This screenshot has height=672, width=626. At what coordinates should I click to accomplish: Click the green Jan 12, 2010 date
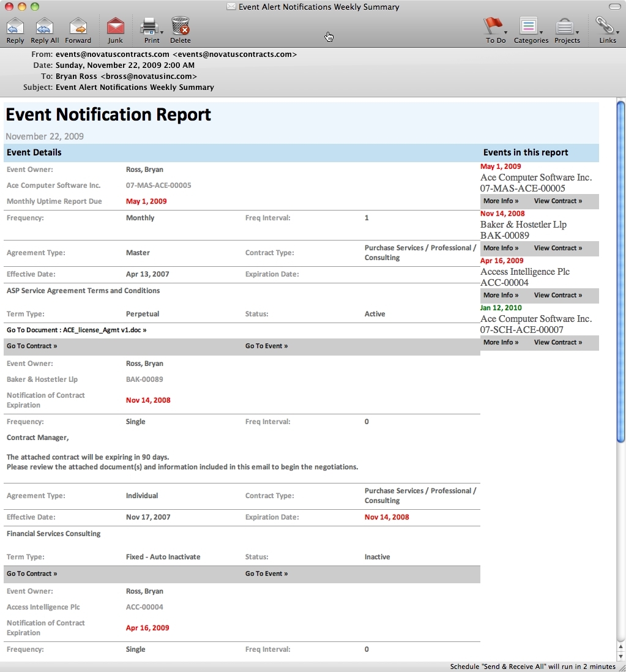[501, 308]
